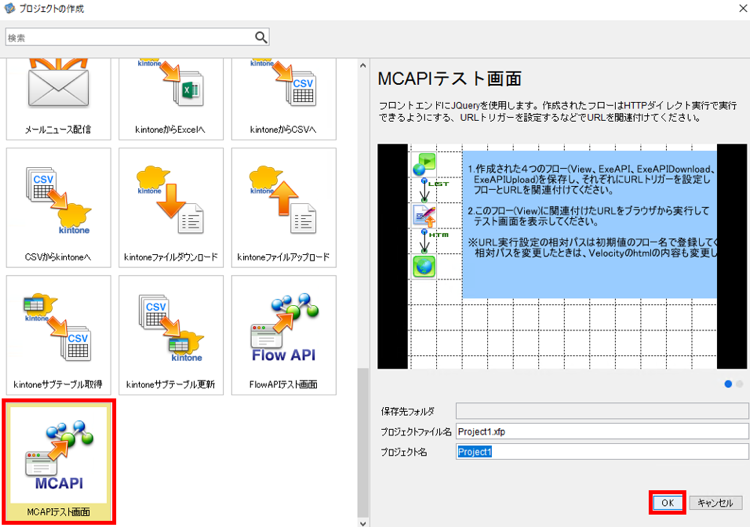Select the メールニュース配信 template icon
This screenshot has width=750, height=527.
coord(58,98)
